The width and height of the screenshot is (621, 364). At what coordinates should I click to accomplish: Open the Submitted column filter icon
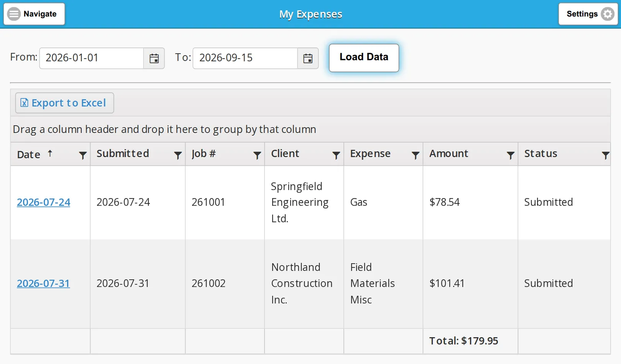(x=178, y=155)
